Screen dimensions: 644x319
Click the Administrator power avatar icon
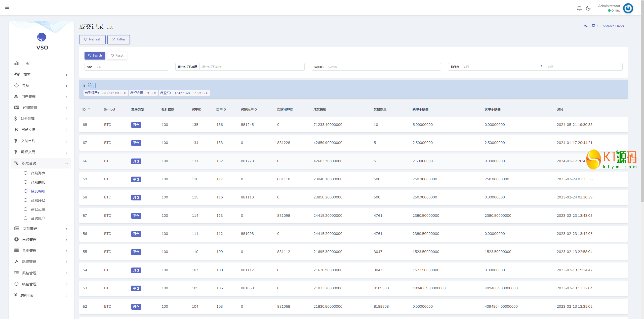[x=628, y=8]
